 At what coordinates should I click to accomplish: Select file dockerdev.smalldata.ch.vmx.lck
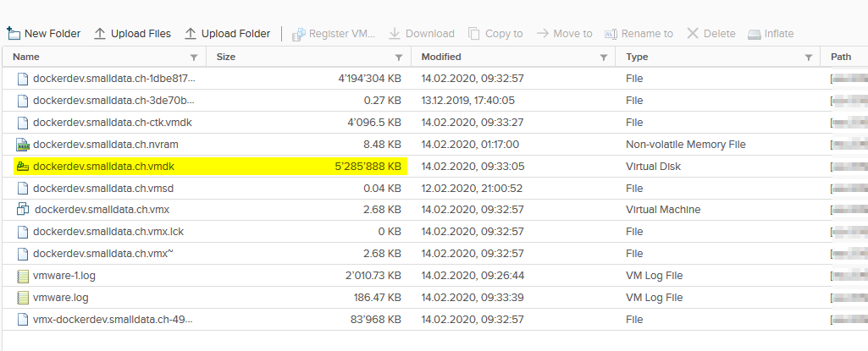coord(108,232)
